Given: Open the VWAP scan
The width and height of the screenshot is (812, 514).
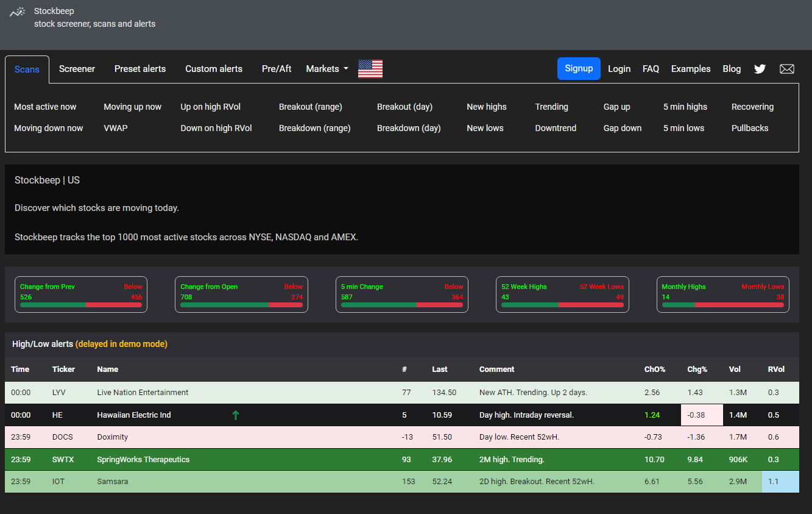Looking at the screenshot, I should tap(116, 128).
